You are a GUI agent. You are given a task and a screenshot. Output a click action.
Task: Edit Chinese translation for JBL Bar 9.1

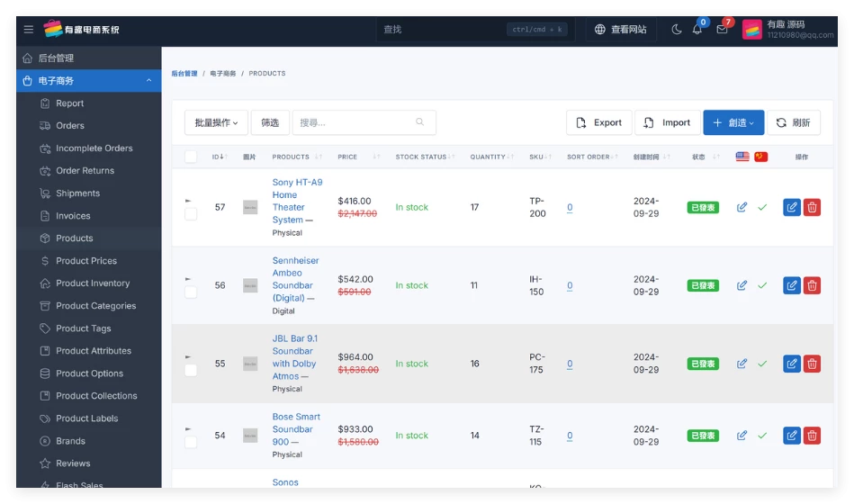coord(762,364)
